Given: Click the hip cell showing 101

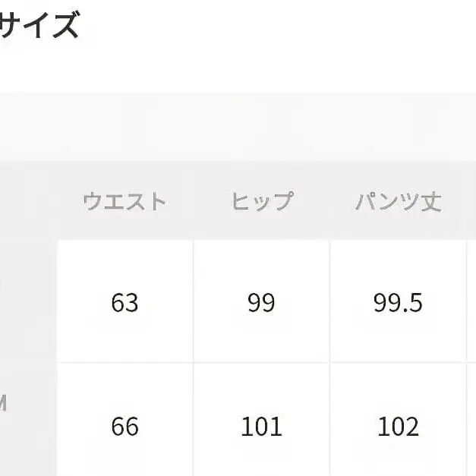Looking at the screenshot, I should (x=261, y=427).
